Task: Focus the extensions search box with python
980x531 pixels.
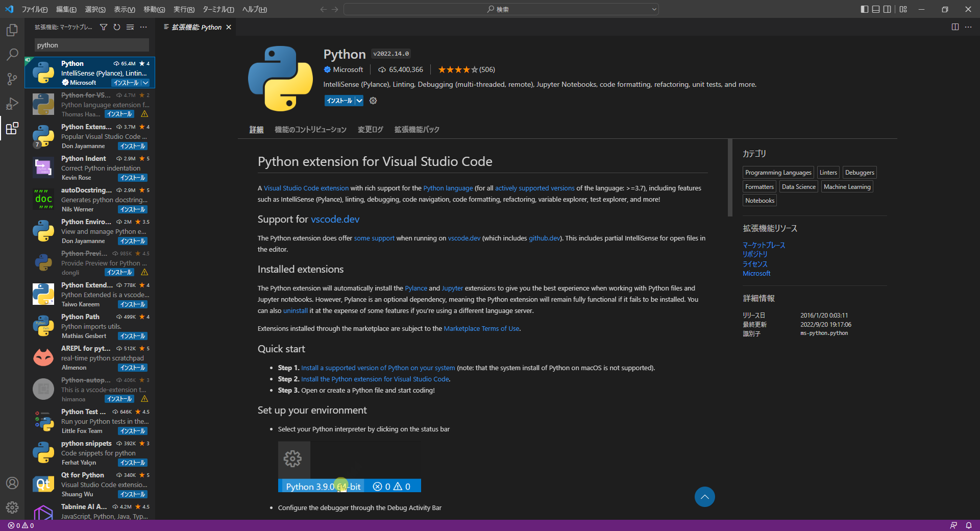Action: pos(92,45)
